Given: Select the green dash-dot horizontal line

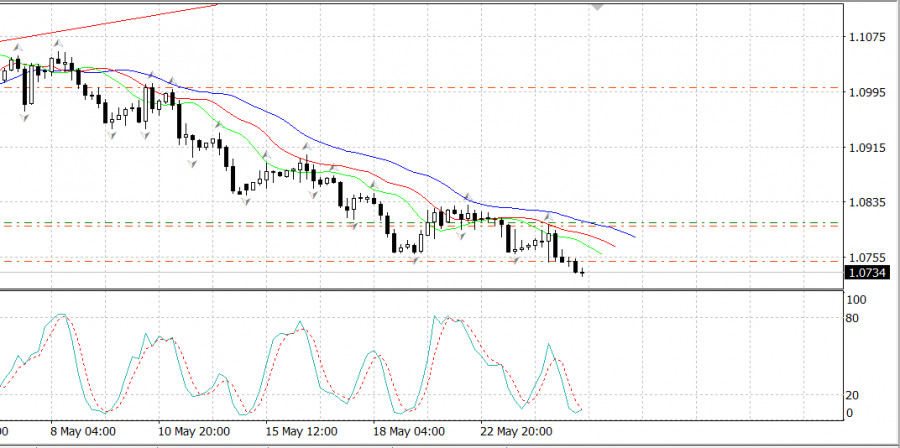Looking at the screenshot, I should [x=700, y=222].
